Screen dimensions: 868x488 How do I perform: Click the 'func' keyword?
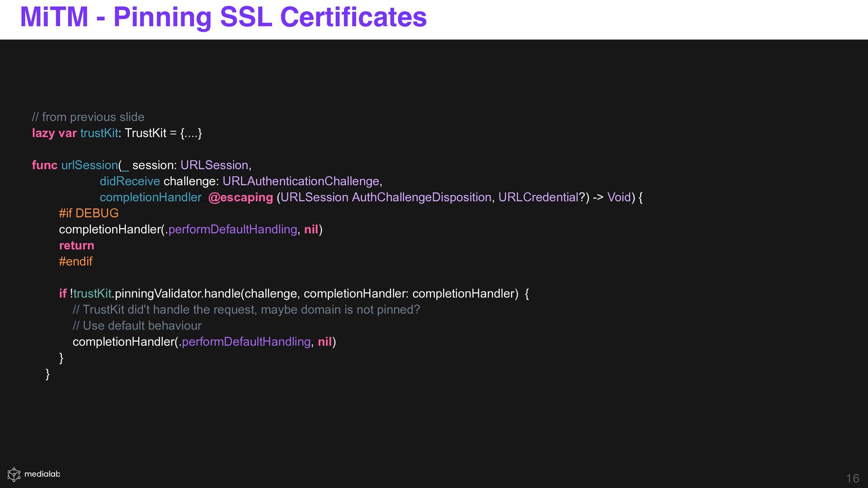(44, 165)
